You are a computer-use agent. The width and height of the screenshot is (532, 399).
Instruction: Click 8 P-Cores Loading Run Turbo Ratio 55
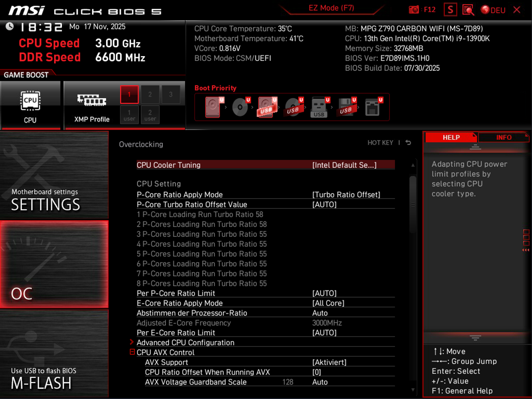(202, 284)
